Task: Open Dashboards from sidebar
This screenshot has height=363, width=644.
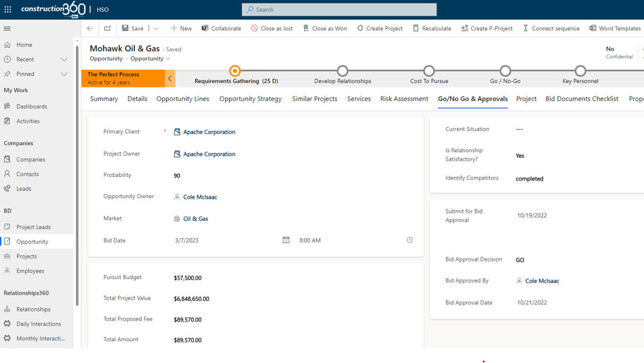Action: coord(32,106)
